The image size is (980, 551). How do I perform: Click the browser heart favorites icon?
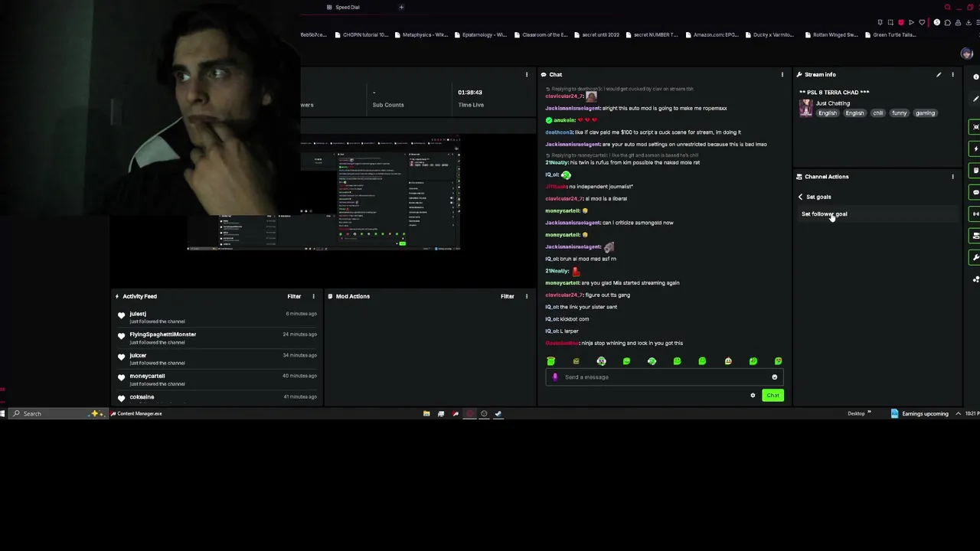tap(922, 23)
